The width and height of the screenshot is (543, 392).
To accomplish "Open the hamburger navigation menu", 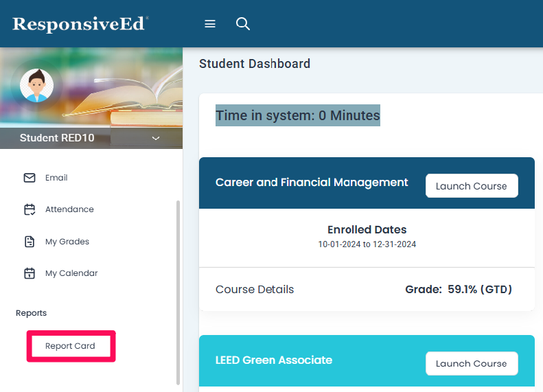I will (x=210, y=24).
